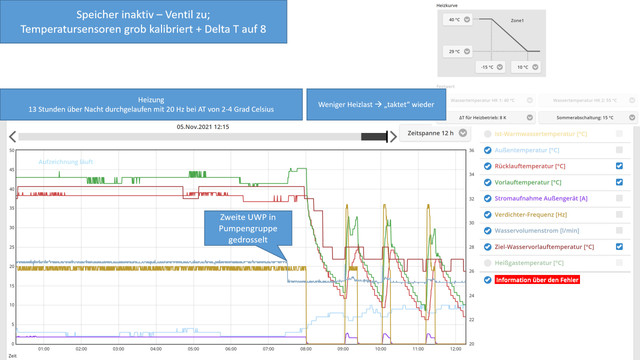The width and height of the screenshot is (640, 360).
Task: Toggle the blue check circle for Vorlauftemperatur
Action: pos(487,182)
